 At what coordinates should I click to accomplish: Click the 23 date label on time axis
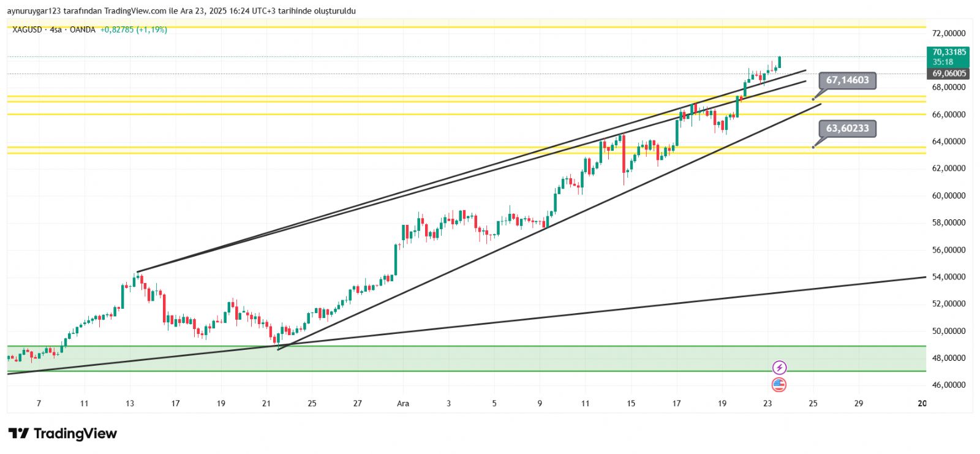767,403
